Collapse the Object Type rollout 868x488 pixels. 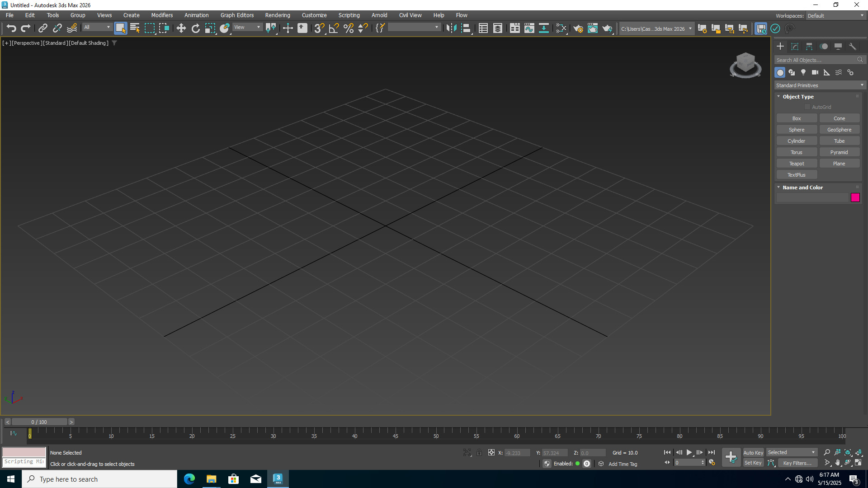[x=798, y=97]
